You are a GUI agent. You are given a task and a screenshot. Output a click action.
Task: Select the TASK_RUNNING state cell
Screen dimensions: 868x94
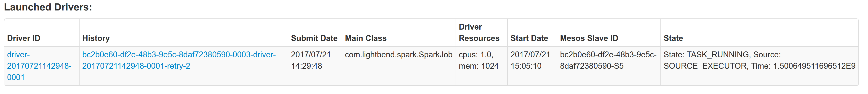pyautogui.click(x=759, y=66)
